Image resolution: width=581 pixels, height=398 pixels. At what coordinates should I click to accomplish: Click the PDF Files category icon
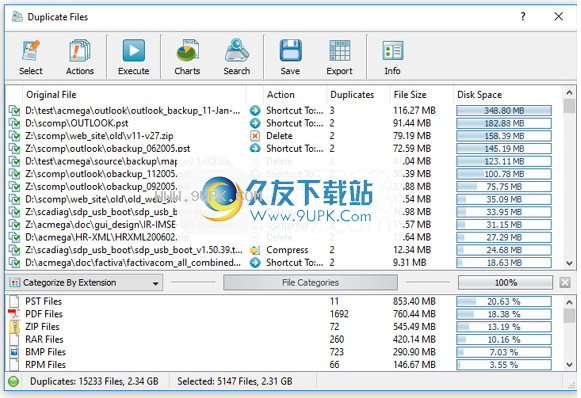click(x=14, y=314)
